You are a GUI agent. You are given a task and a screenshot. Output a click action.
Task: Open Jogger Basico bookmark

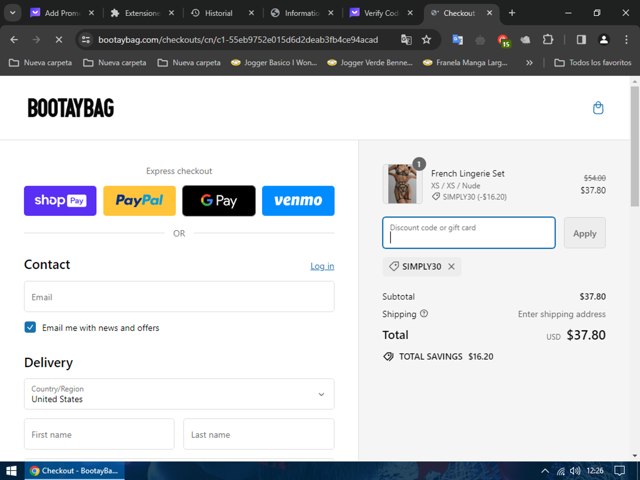pyautogui.click(x=274, y=62)
